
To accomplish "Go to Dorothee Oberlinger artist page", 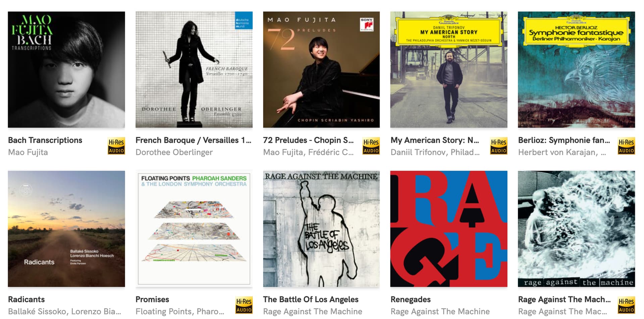I will 174,152.
